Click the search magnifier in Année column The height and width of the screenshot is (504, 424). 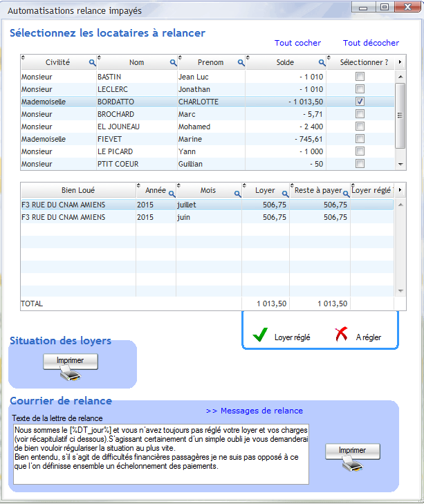pos(172,194)
